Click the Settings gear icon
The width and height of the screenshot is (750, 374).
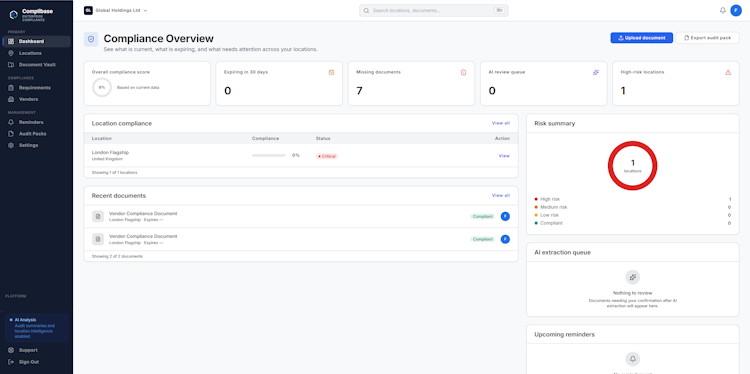coord(11,145)
